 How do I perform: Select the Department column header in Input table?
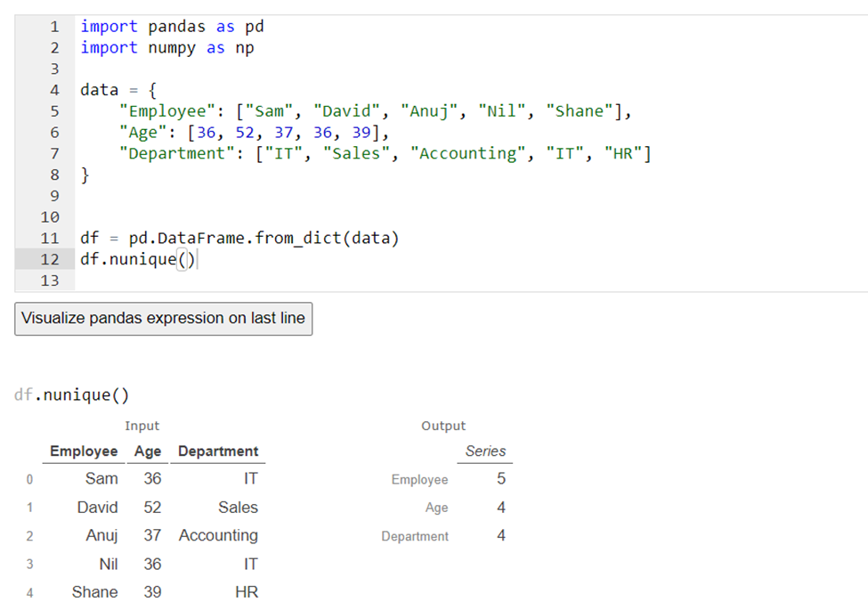click(218, 451)
